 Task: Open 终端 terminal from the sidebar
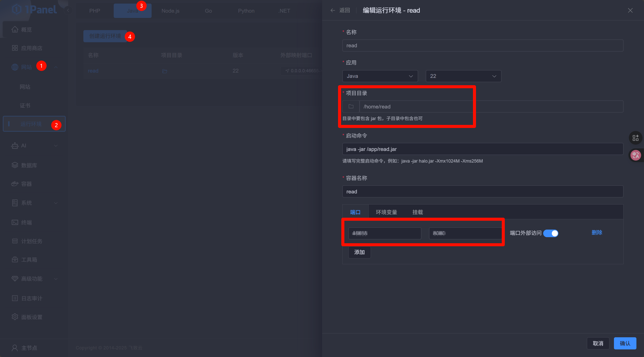26,222
